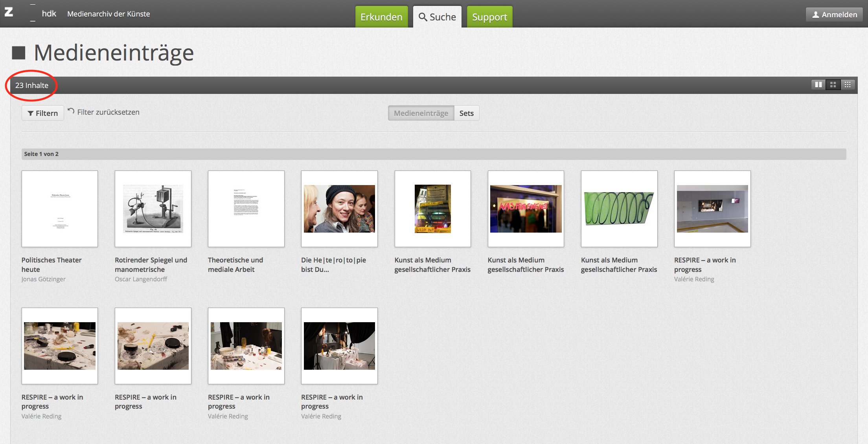Switch to two-column list view icon
Image resolution: width=868 pixels, height=444 pixels.
click(818, 85)
